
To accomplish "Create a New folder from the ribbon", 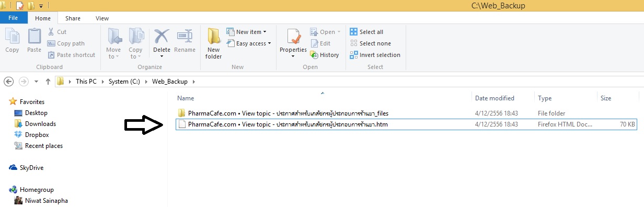I will click(213, 43).
